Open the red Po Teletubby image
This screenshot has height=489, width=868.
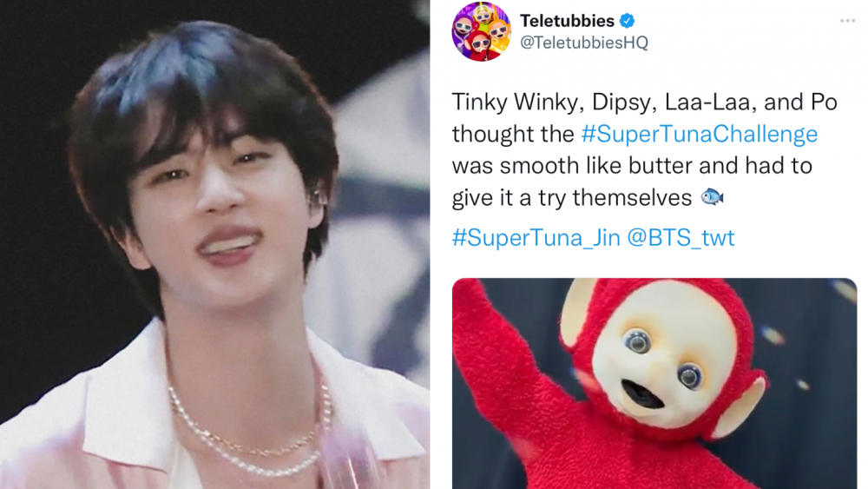click(654, 383)
